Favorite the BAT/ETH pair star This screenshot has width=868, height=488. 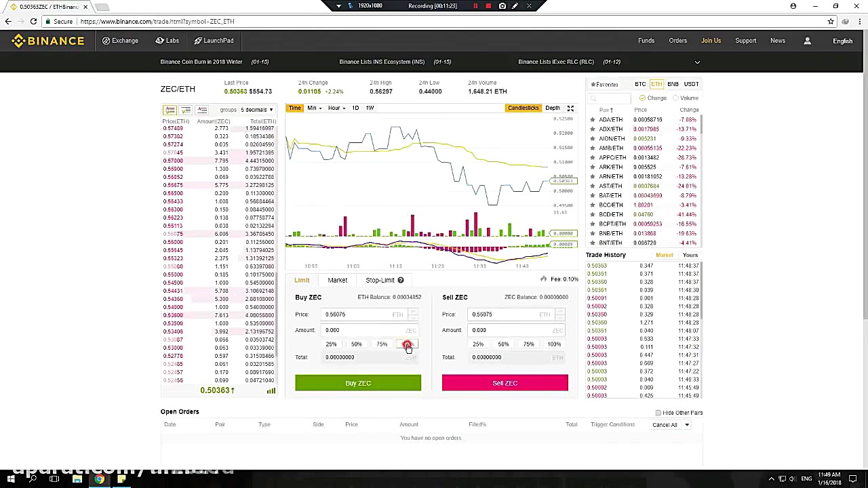(x=593, y=195)
